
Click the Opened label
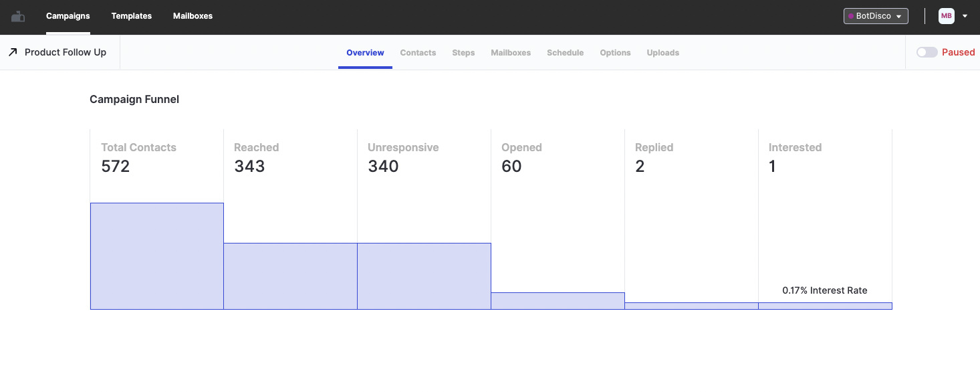521,147
